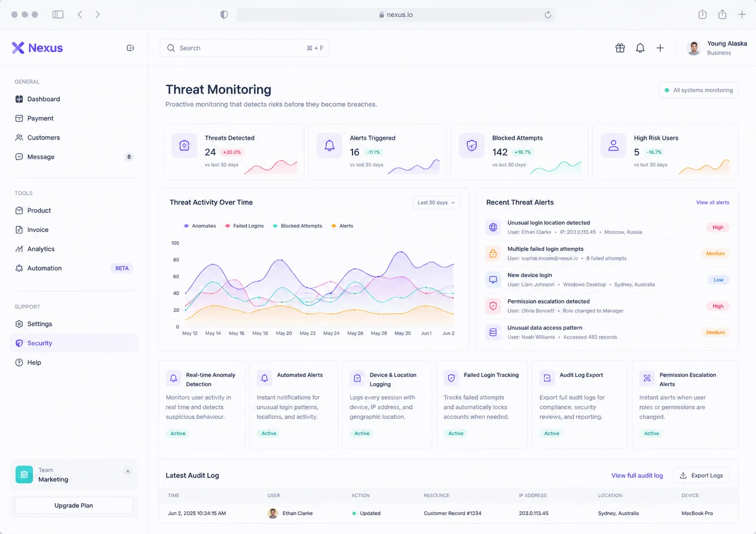
Task: Click Active badge on Audit Log Export card
Action: click(551, 433)
